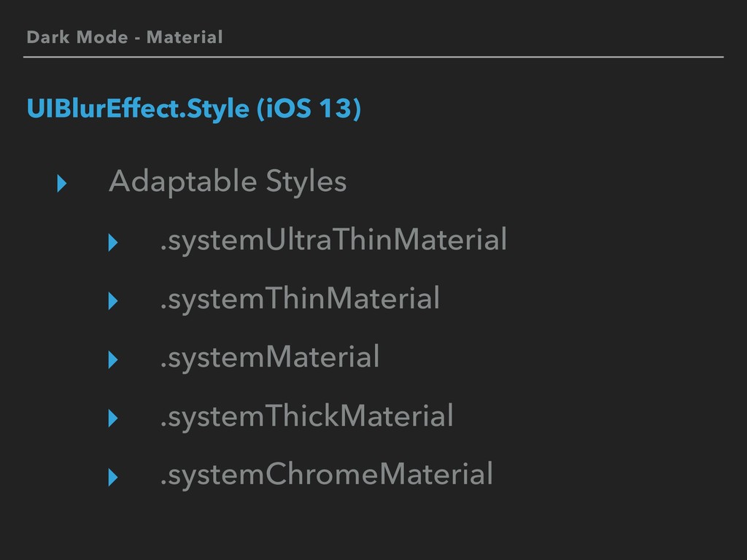747x560 pixels.
Task: Click the blue triangle beside Adaptable Styles
Action: (x=62, y=183)
